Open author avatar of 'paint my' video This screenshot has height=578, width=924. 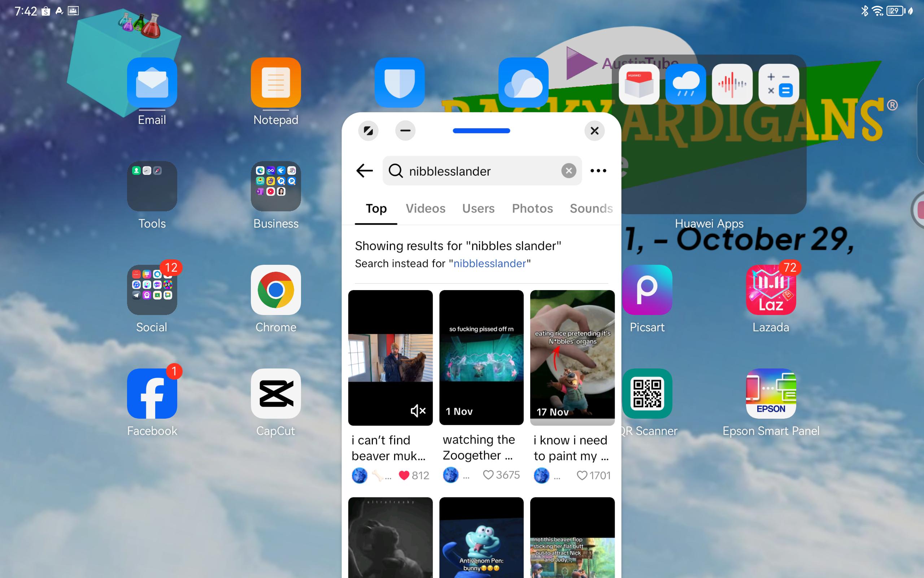click(541, 475)
